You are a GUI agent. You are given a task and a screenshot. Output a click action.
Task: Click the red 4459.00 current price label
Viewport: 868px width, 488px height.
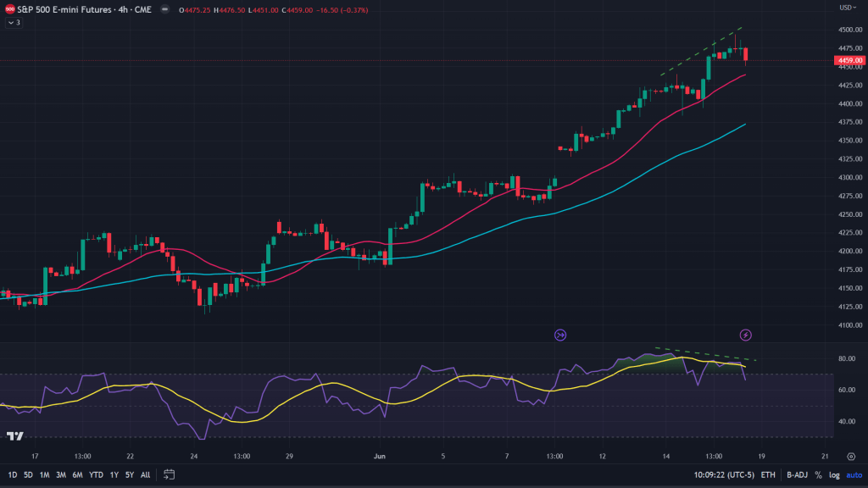click(849, 61)
